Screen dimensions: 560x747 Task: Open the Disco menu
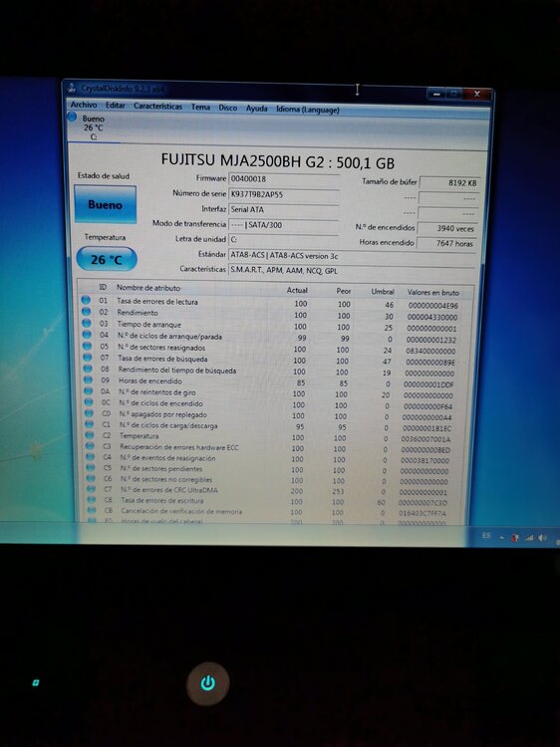(x=228, y=108)
